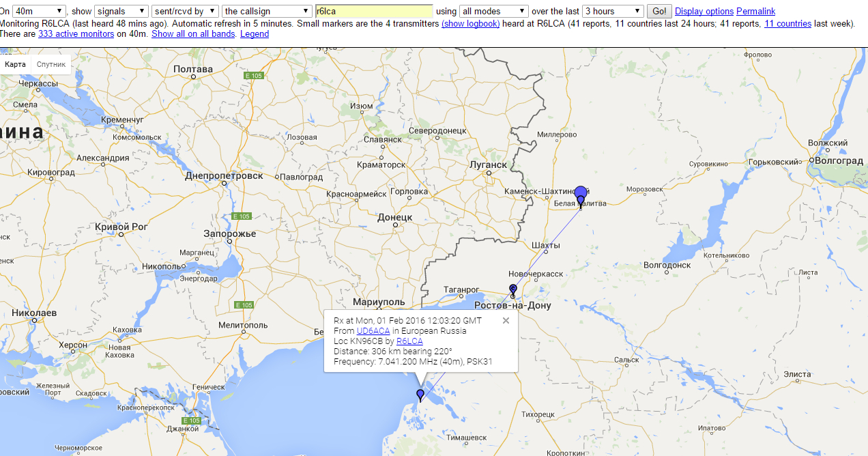Click the 'Frequency: 7.041.200 MHz' popup line
This screenshot has width=868, height=456.
414,362
